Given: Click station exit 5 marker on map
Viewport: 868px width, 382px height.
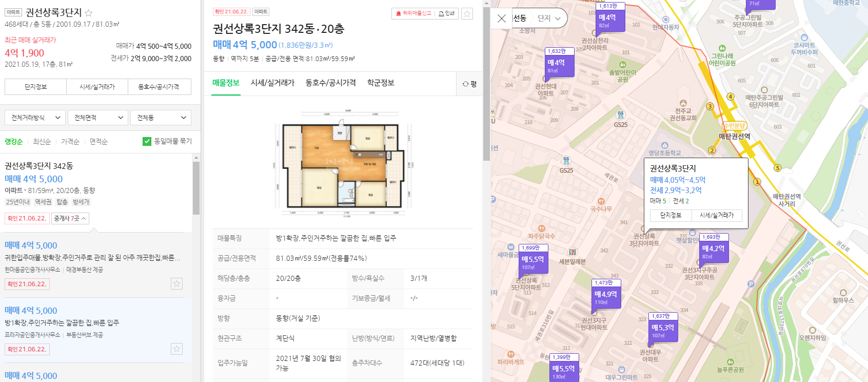Looking at the screenshot, I should tap(778, 168).
